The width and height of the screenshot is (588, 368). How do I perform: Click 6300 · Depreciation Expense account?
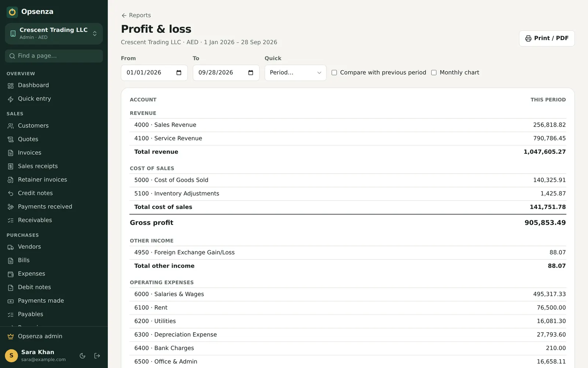[348, 335]
